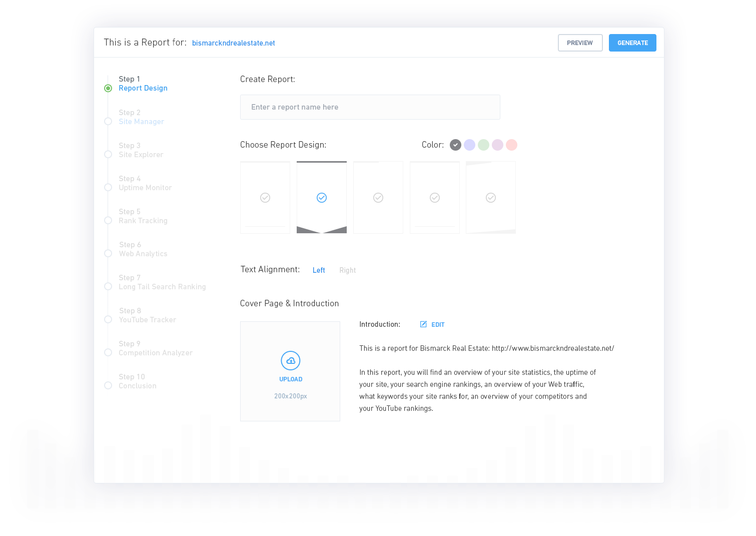756x536 pixels.
Task: Click the EDIT introduction link
Action: [438, 325]
